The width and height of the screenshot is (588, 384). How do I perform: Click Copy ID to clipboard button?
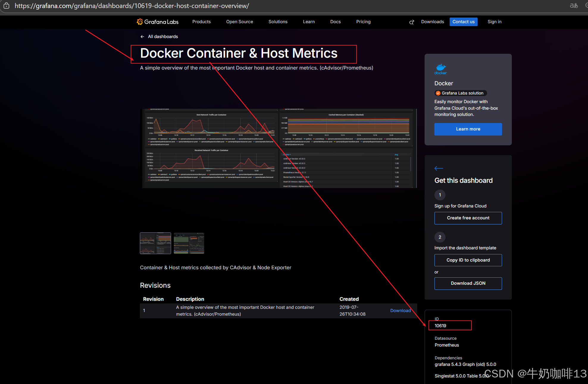point(468,260)
